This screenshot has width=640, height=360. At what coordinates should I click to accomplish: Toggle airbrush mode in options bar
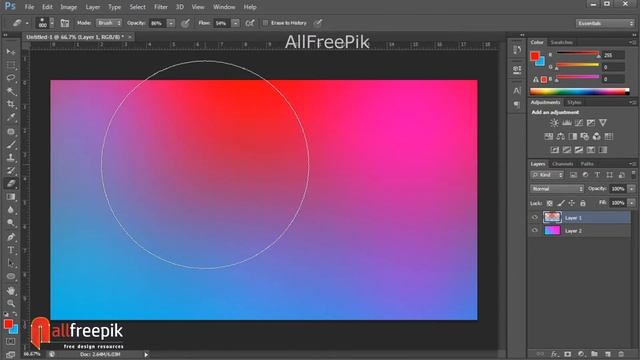[250, 23]
